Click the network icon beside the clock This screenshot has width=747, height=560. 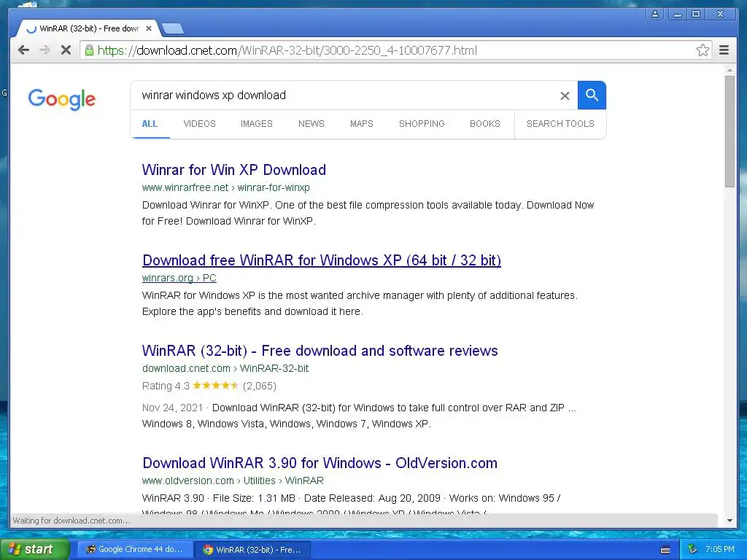(693, 550)
